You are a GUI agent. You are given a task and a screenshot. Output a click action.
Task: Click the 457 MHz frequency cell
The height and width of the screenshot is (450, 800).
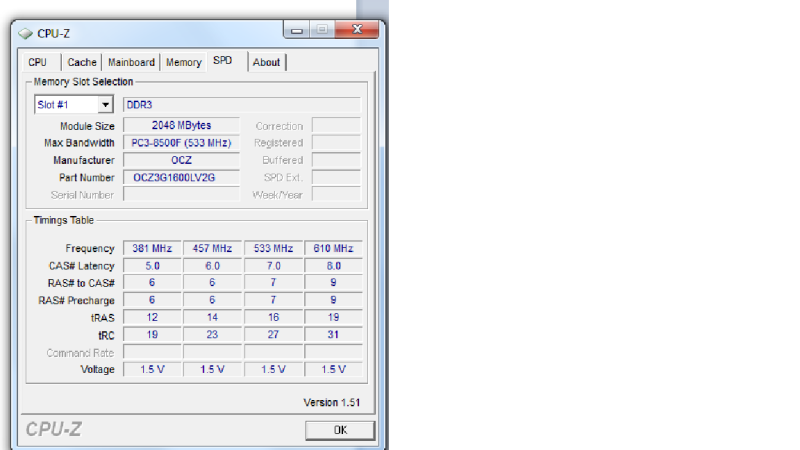(x=212, y=248)
